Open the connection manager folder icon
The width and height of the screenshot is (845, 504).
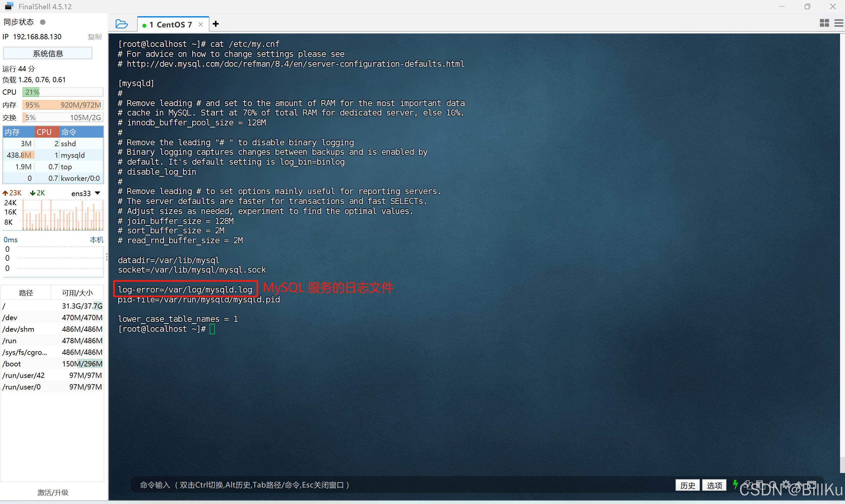pos(121,24)
